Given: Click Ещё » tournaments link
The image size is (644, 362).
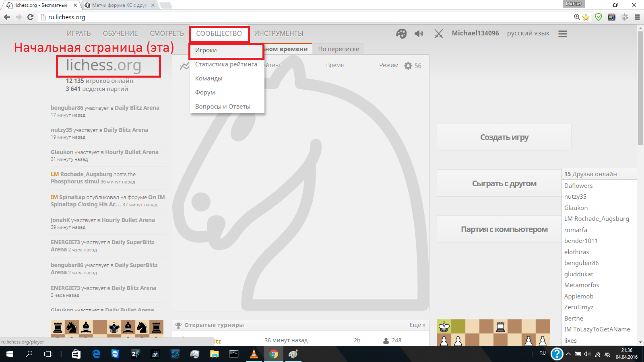Looking at the screenshot, I should 417,325.
